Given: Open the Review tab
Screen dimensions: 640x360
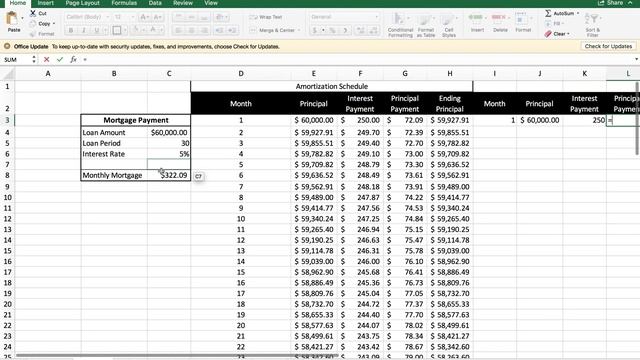Looking at the screenshot, I should tap(183, 3).
